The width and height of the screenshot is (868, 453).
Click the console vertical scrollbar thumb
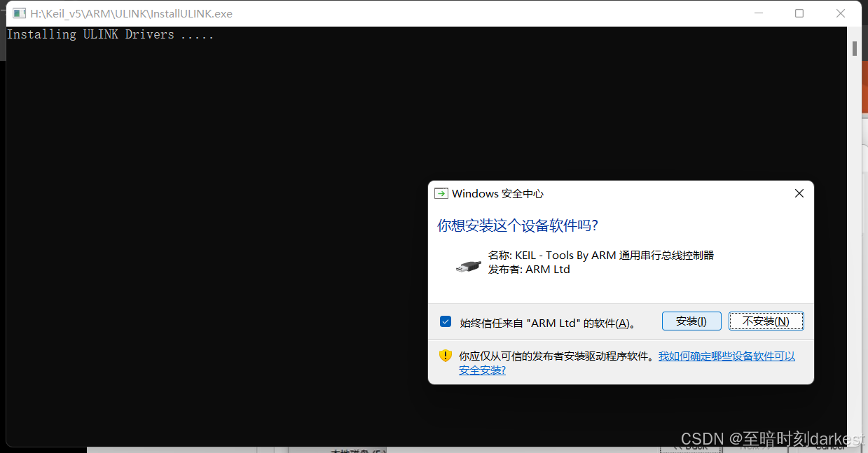pos(855,48)
